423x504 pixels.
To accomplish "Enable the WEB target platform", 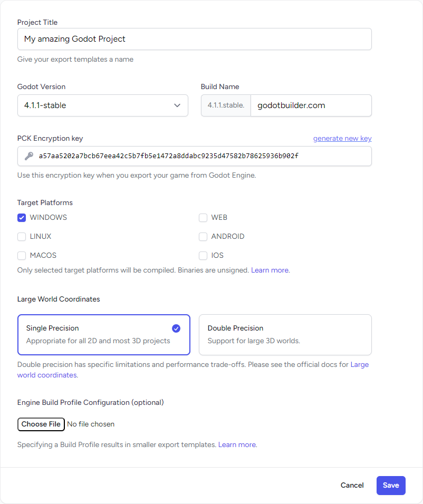I will pyautogui.click(x=203, y=217).
